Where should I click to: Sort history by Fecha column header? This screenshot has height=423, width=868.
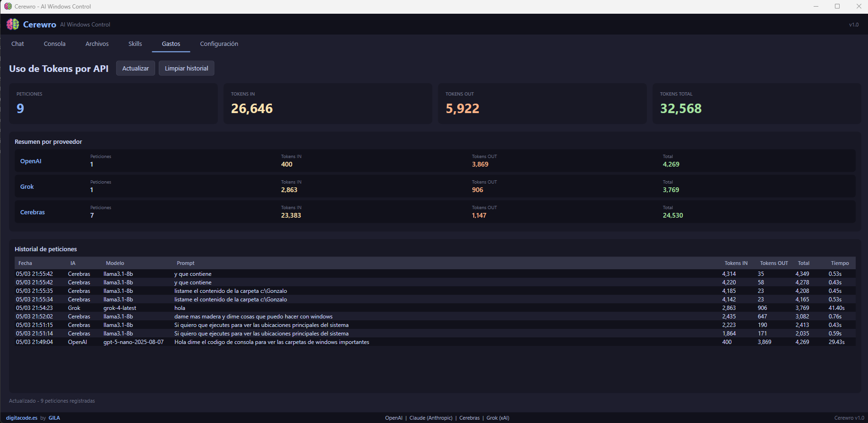26,263
